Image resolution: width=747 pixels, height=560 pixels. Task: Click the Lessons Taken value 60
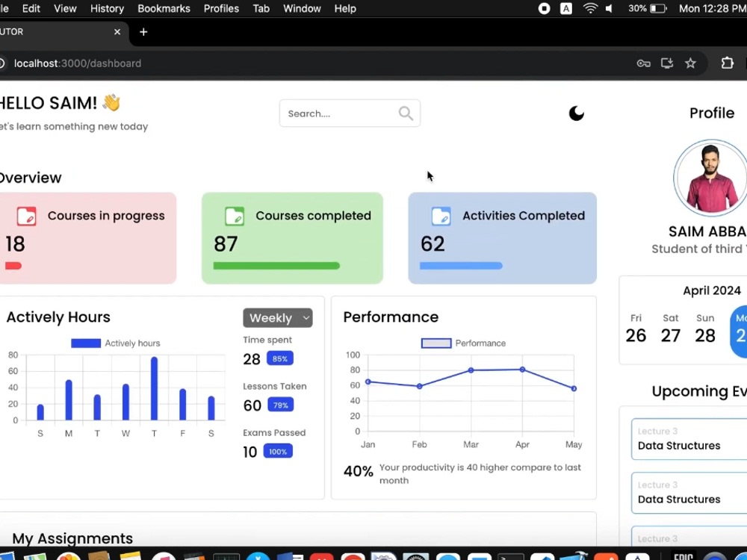(x=252, y=405)
